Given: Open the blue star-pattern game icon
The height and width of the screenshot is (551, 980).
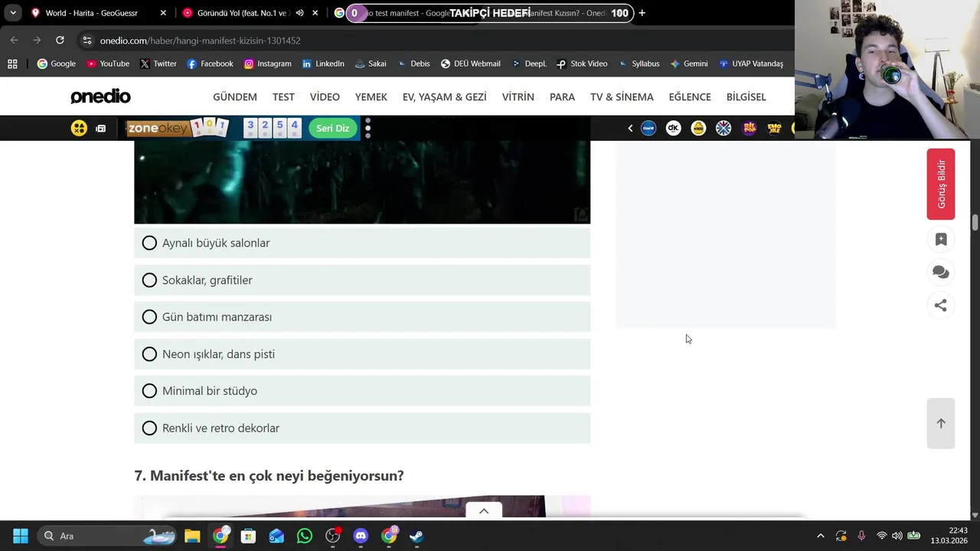Looking at the screenshot, I should pyautogui.click(x=724, y=128).
